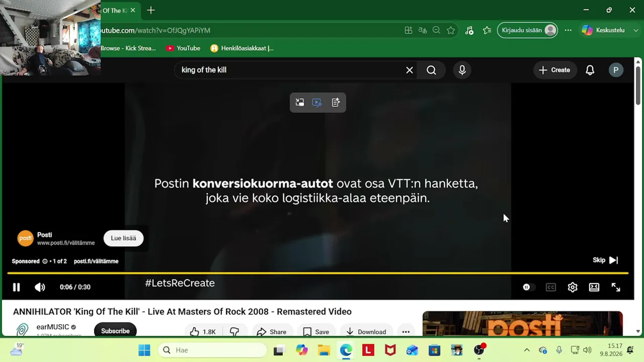Viewport: 644px width, 362px height.
Task: Open video player settings gear
Action: click(573, 287)
